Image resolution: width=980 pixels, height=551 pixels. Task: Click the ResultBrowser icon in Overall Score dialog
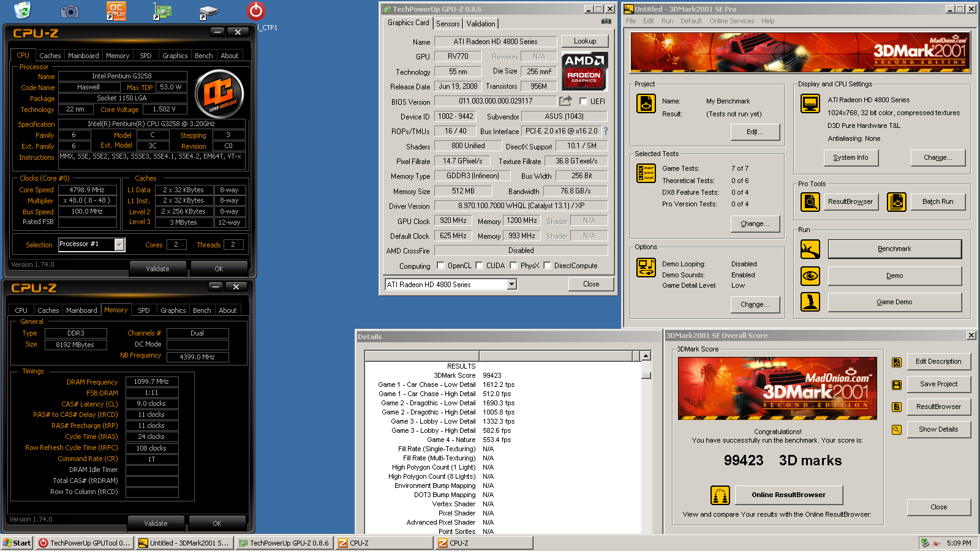pyautogui.click(x=897, y=407)
